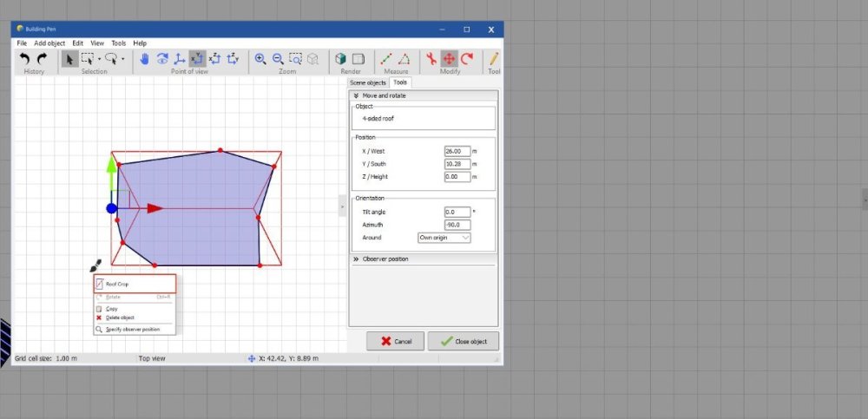Viewport: 868px width, 419px height.
Task: Toggle the XY top view button
Action: click(197, 59)
